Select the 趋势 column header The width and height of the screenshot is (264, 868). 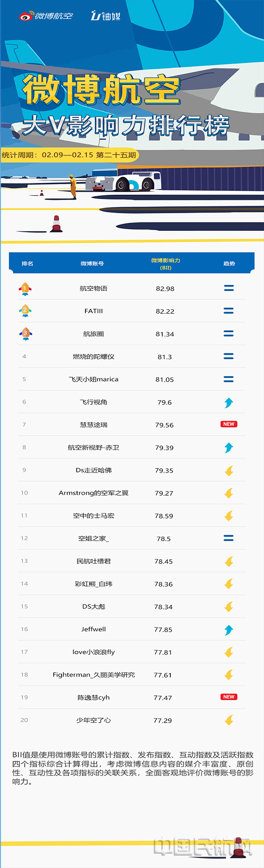tap(229, 263)
